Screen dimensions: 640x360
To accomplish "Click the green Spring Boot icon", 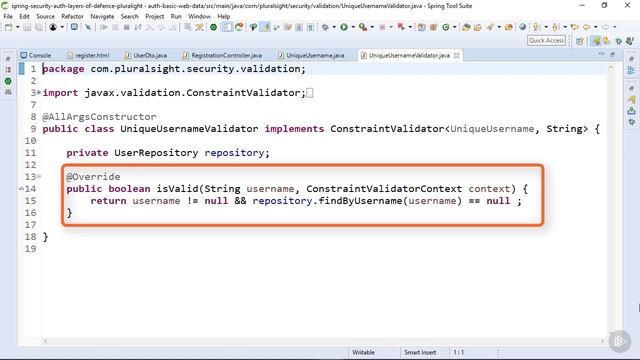I will (x=213, y=27).
